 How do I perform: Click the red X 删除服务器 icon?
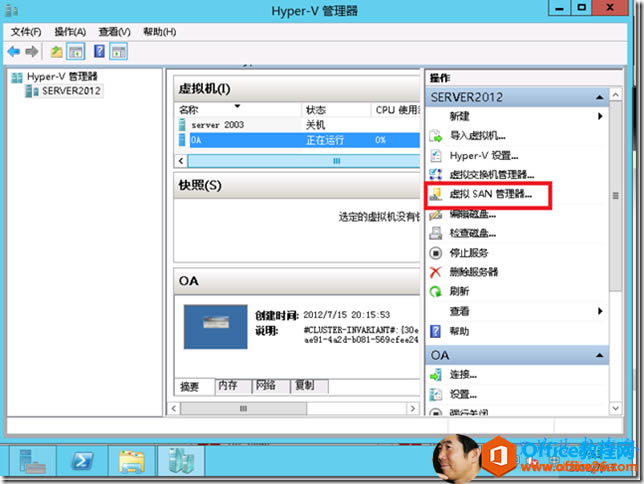point(435,272)
